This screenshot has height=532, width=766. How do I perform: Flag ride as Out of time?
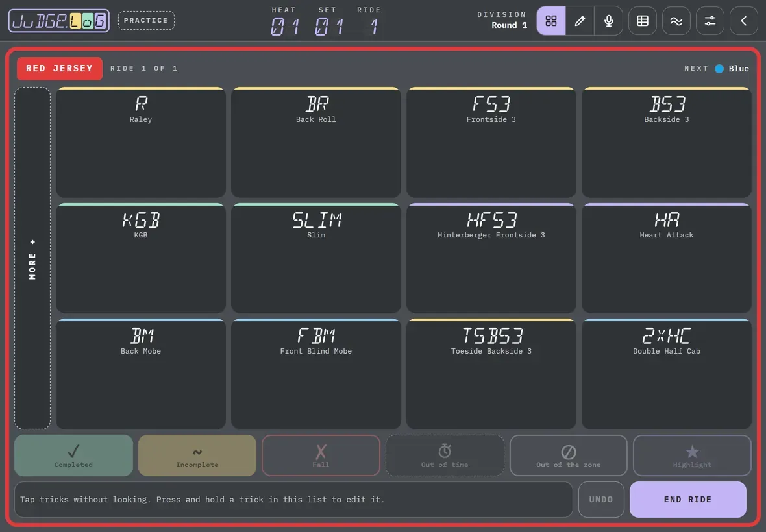[445, 455]
